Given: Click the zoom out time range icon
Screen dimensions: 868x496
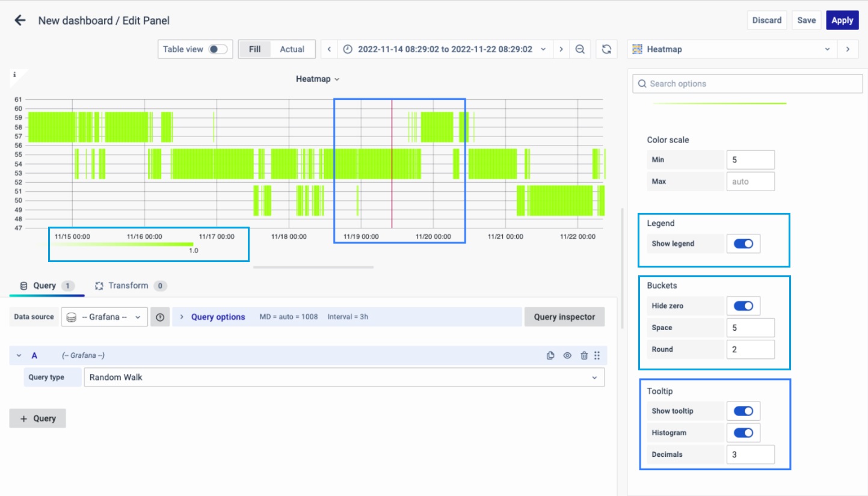Looking at the screenshot, I should coord(580,49).
